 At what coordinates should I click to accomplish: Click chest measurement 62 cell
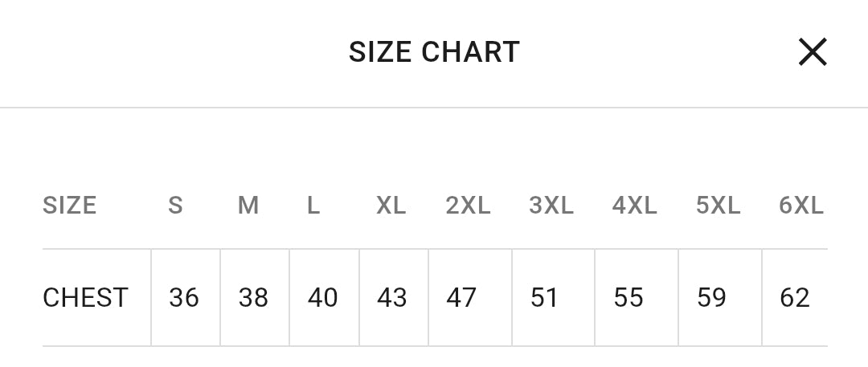pyautogui.click(x=795, y=298)
